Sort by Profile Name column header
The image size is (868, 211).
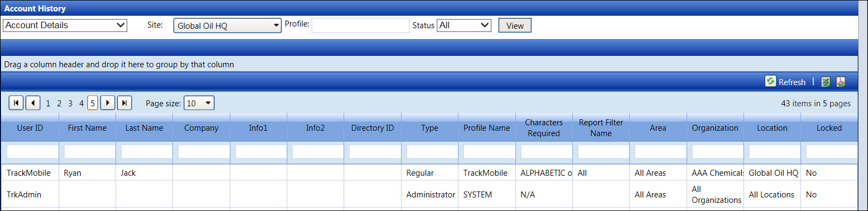tap(487, 128)
